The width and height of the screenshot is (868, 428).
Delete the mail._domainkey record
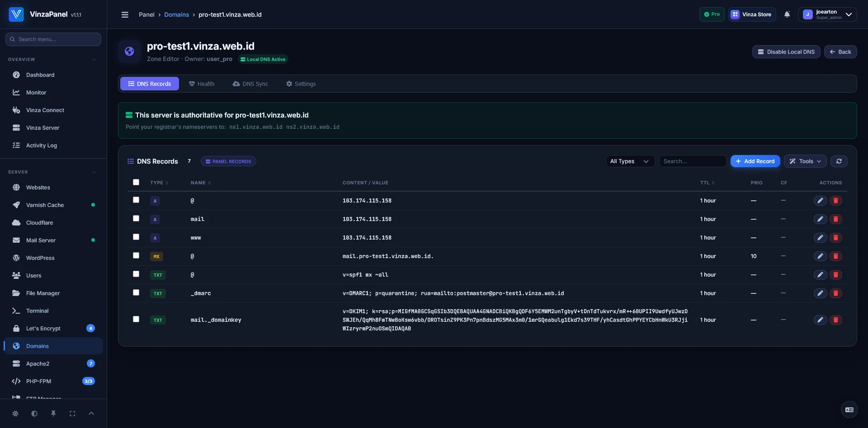point(836,320)
